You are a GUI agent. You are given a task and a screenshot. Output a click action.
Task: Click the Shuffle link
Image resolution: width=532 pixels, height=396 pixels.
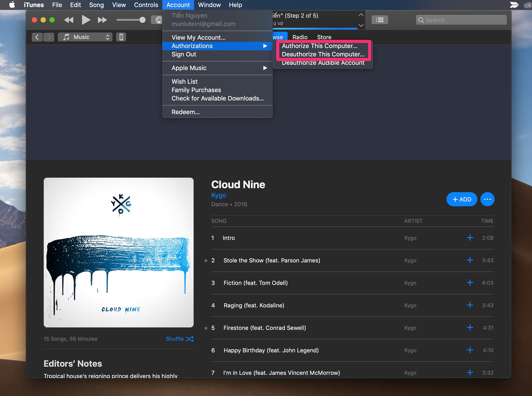(x=180, y=339)
